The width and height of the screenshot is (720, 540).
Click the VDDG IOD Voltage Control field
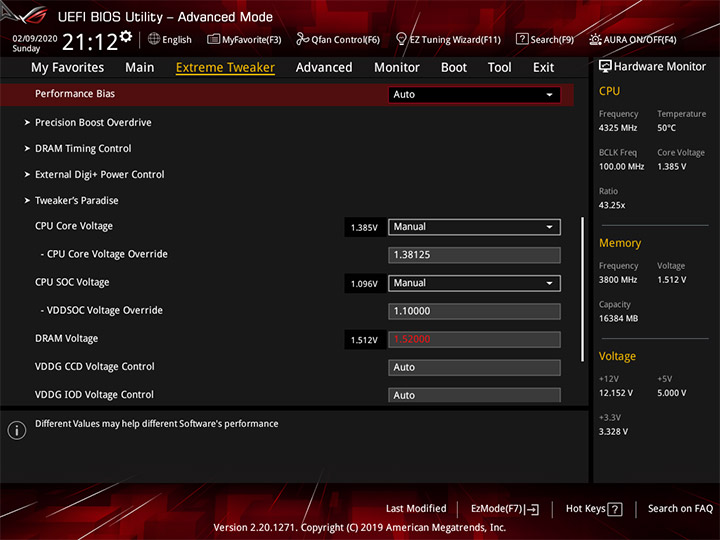tap(474, 395)
